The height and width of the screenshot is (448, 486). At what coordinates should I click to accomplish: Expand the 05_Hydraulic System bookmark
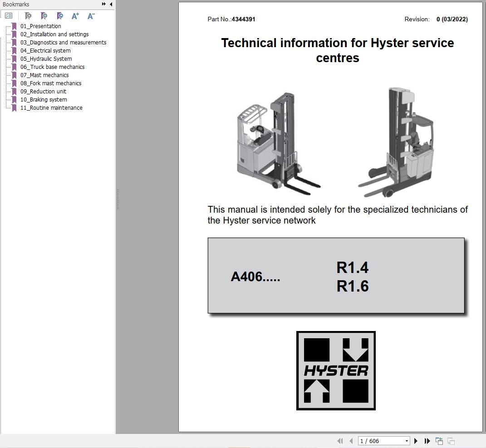pos(46,58)
